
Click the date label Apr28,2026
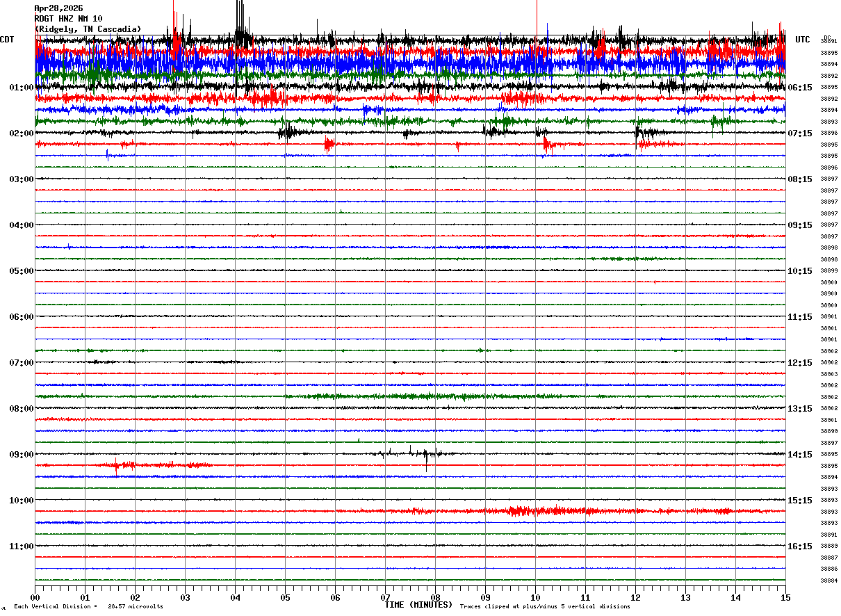click(x=58, y=8)
